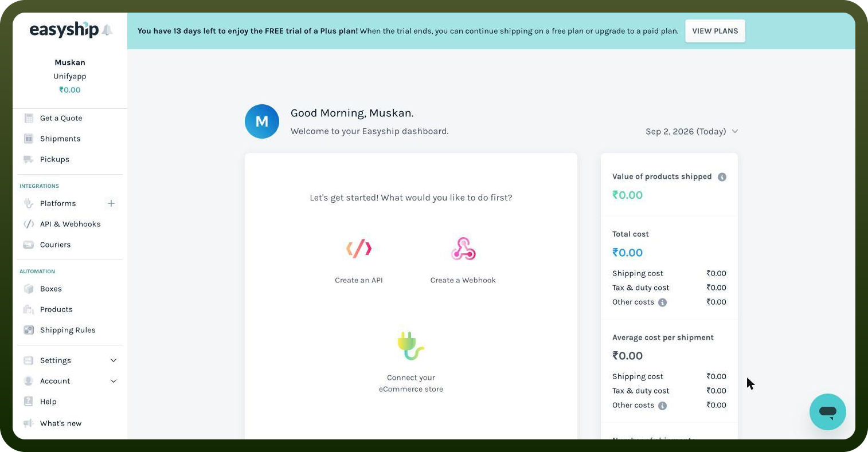This screenshot has height=452, width=868.
Task: Go to Shipments
Action: 60,139
